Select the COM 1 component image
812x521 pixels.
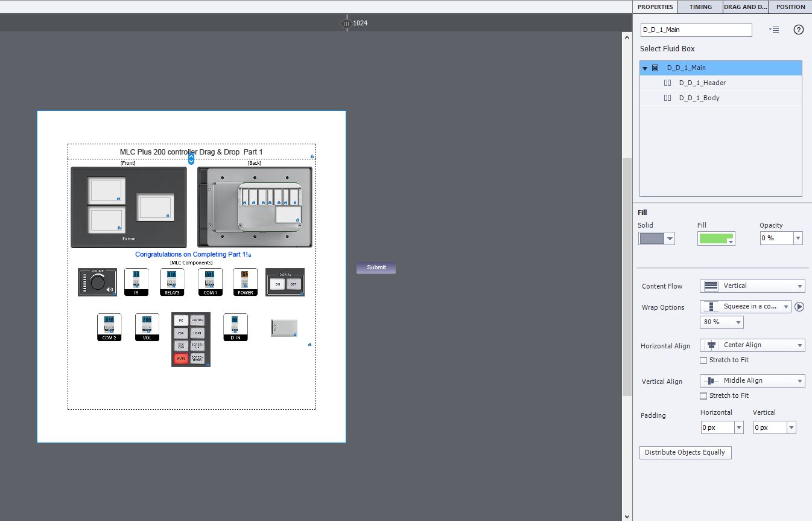pos(211,282)
